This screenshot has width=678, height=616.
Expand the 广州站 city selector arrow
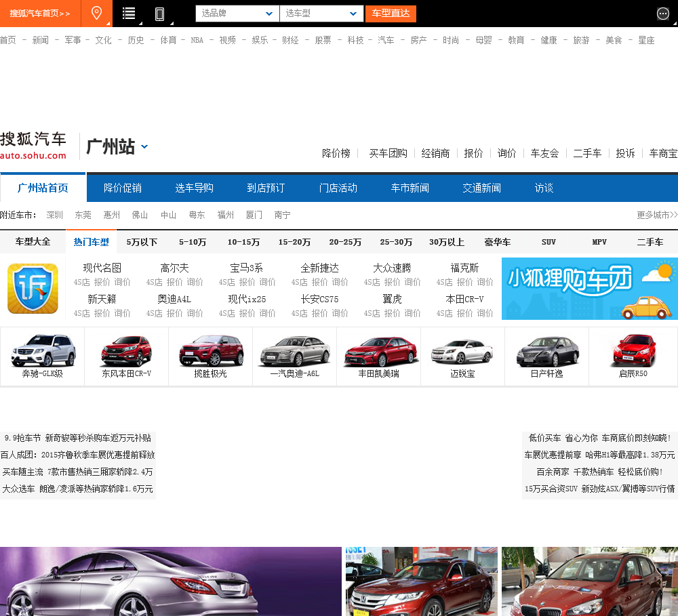coord(144,146)
